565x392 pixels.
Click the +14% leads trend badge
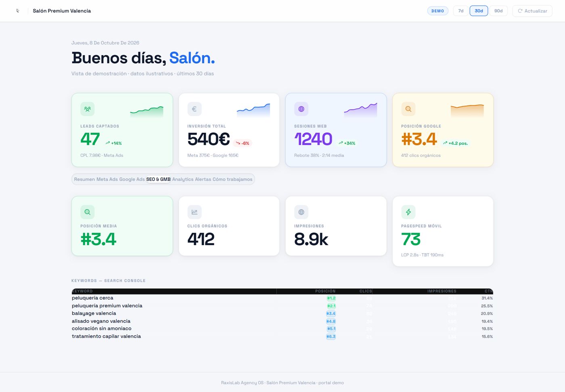coord(114,143)
